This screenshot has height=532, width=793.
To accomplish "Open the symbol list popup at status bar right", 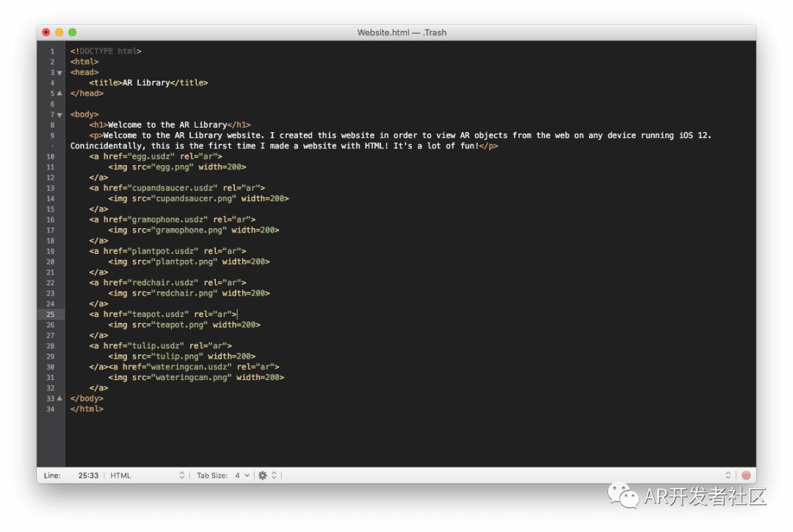I will (728, 475).
